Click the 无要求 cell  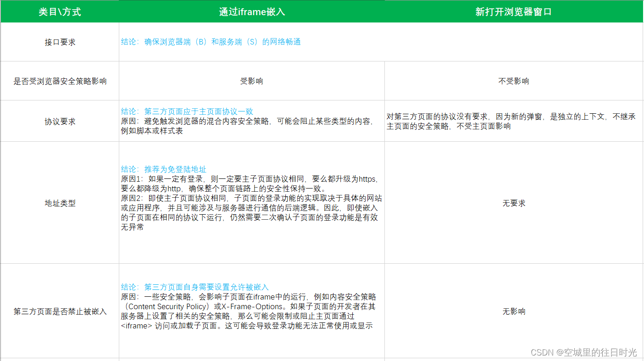514,203
